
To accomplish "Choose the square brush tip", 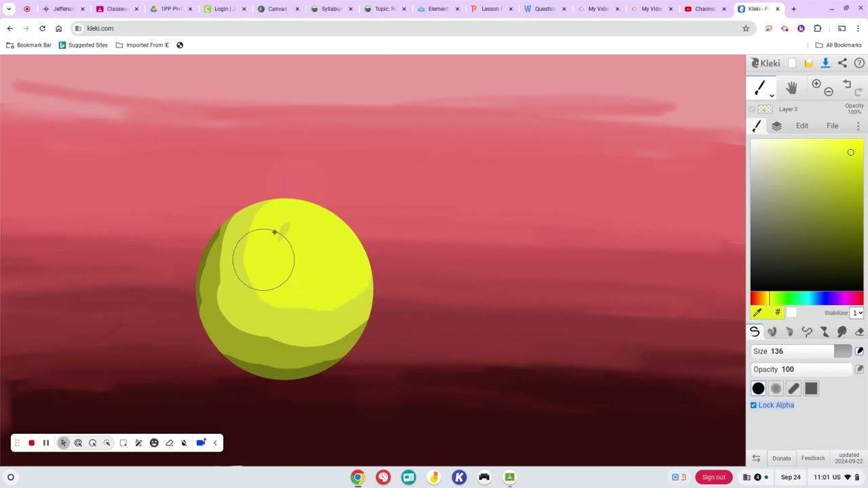I will point(811,388).
